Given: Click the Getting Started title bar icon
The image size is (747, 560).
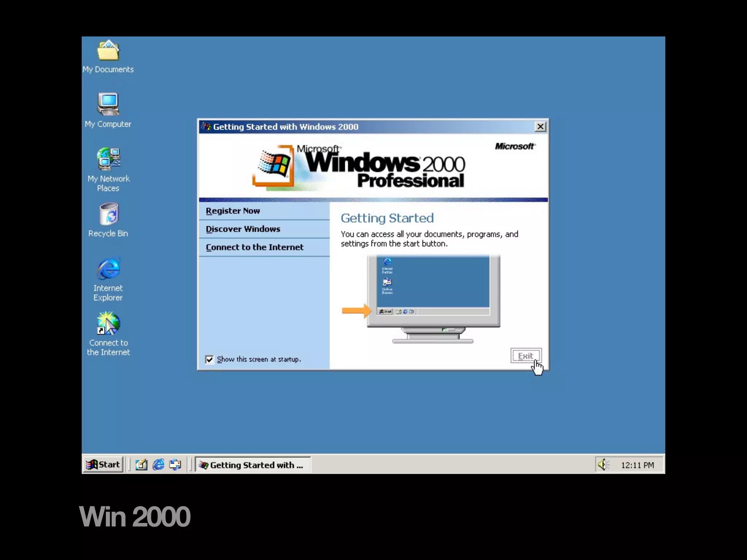Looking at the screenshot, I should [206, 127].
